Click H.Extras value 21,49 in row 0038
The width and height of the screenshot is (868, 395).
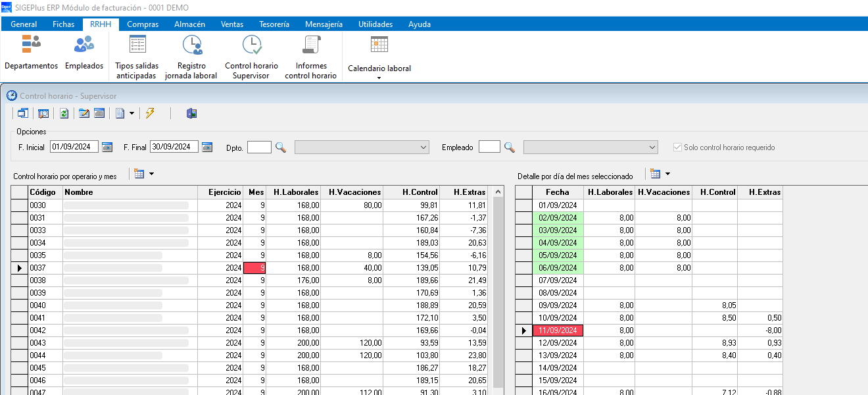point(464,280)
